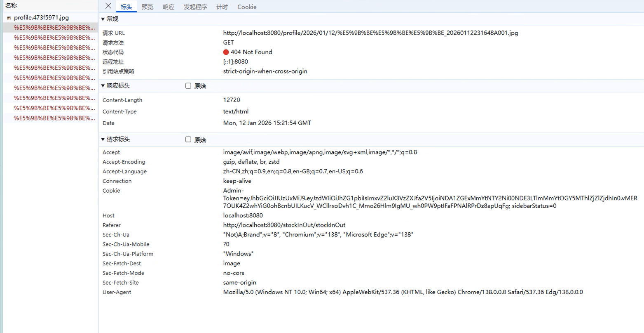Click the Referer header name
The image size is (644, 333).
tap(112, 225)
